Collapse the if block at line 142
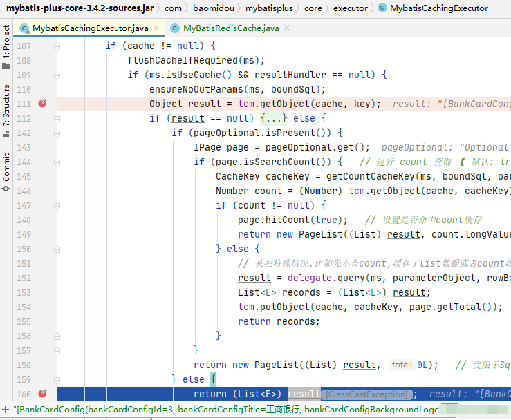This screenshot has width=511, height=420. click(57, 133)
